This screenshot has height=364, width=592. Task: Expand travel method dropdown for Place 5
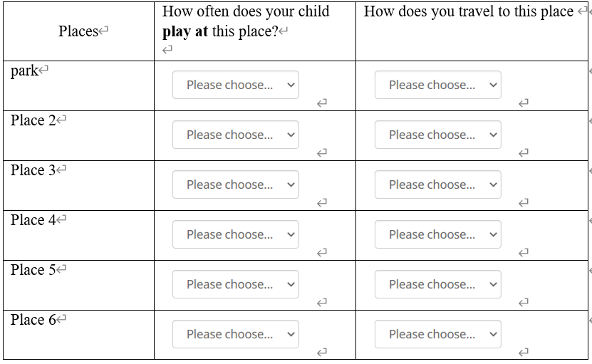(x=437, y=284)
